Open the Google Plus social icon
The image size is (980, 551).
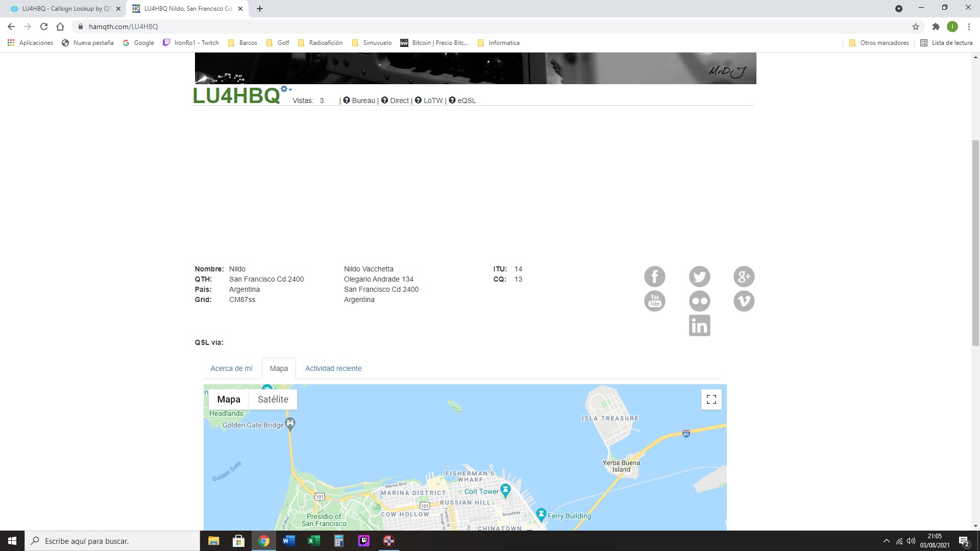pyautogui.click(x=744, y=277)
